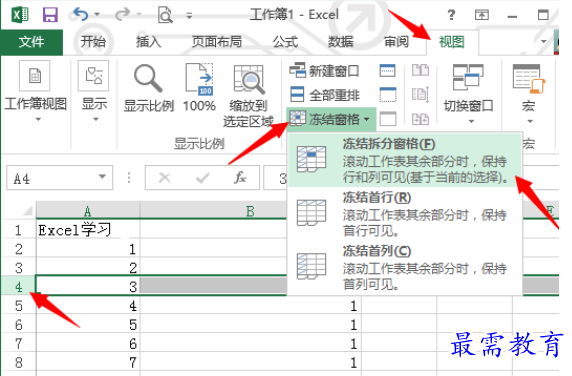Switch to the 数据 tab
The width and height of the screenshot is (572, 376).
340,42
